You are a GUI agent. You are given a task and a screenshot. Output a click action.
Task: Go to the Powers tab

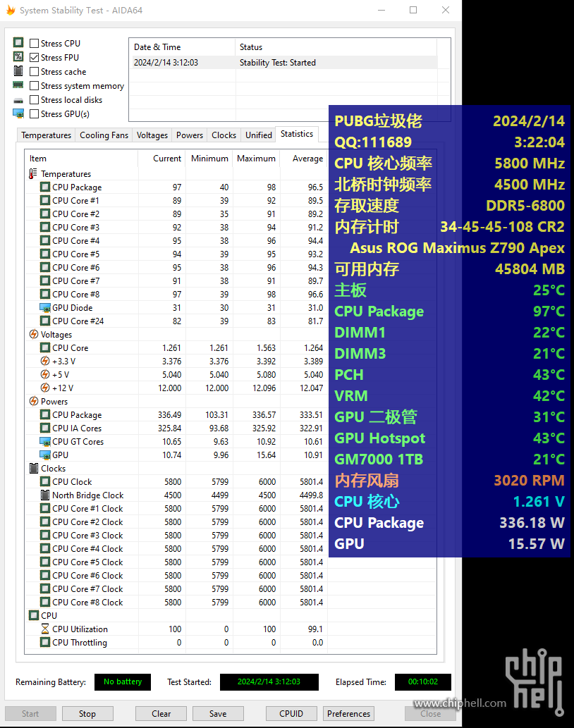point(190,135)
